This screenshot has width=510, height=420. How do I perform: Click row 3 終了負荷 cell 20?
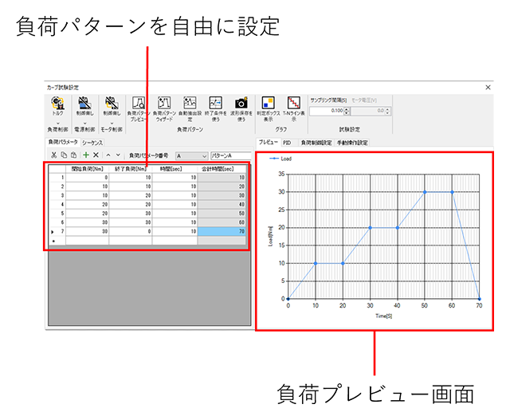131,195
